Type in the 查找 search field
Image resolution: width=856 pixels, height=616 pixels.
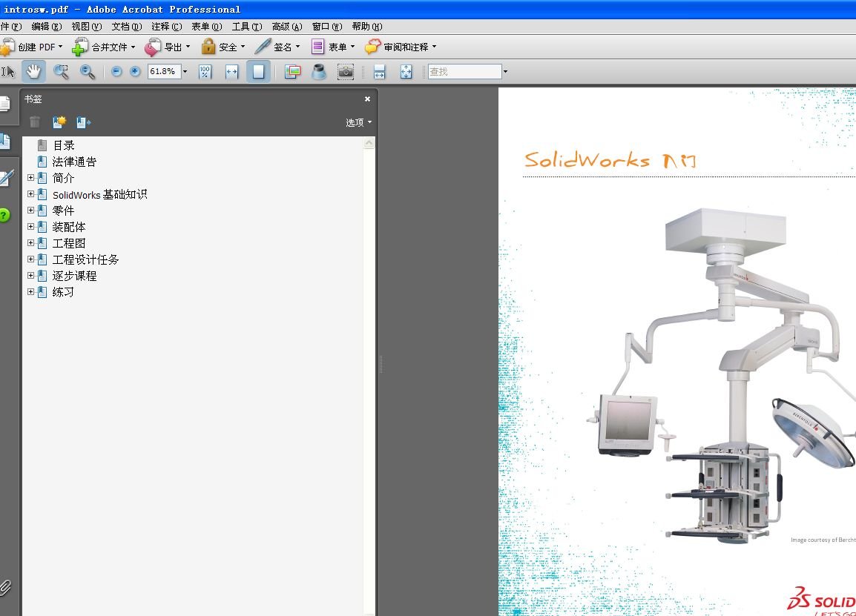[464, 71]
